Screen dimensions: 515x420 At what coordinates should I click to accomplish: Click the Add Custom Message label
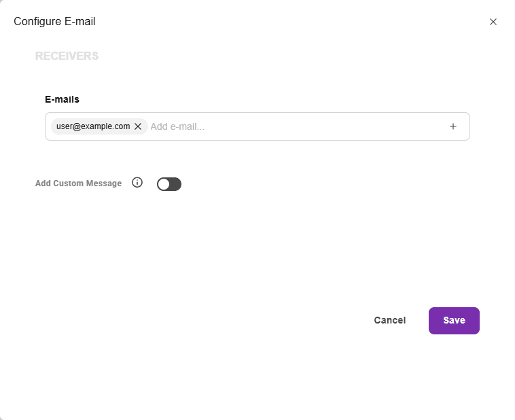[79, 183]
